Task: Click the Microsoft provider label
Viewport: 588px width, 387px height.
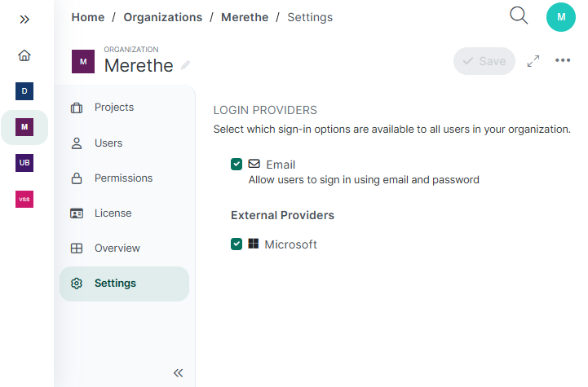Action: pos(290,244)
